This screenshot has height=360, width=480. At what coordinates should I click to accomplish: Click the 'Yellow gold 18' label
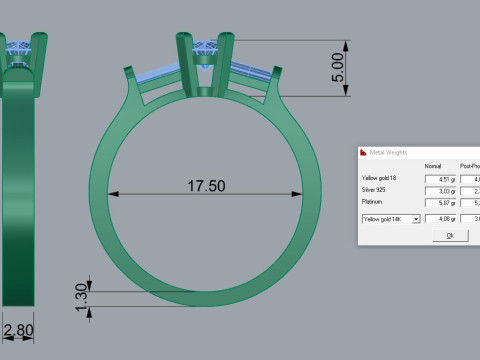coord(379,178)
